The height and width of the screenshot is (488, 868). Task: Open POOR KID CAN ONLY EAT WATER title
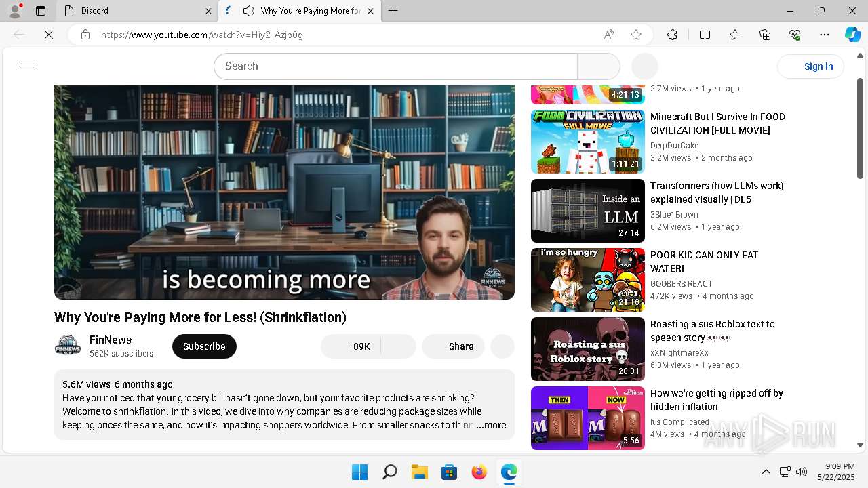pyautogui.click(x=704, y=262)
